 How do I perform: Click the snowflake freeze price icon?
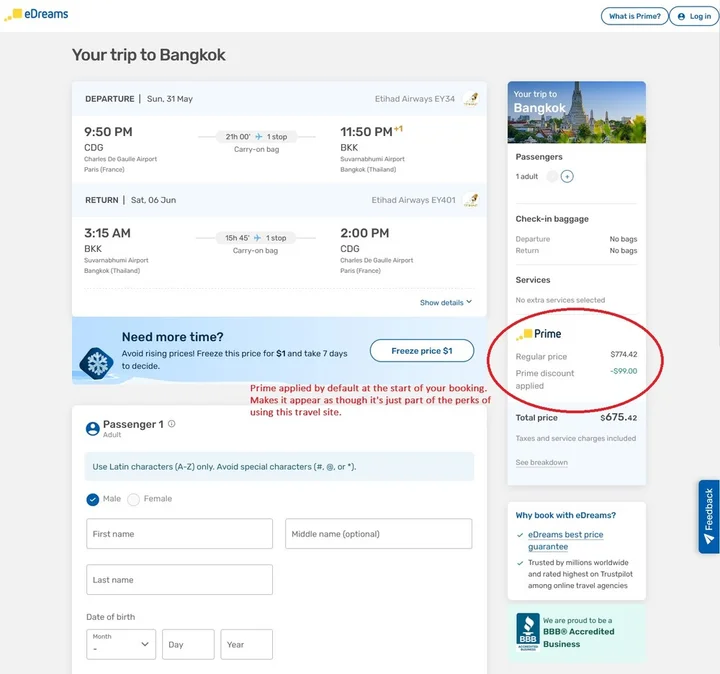(x=96, y=364)
